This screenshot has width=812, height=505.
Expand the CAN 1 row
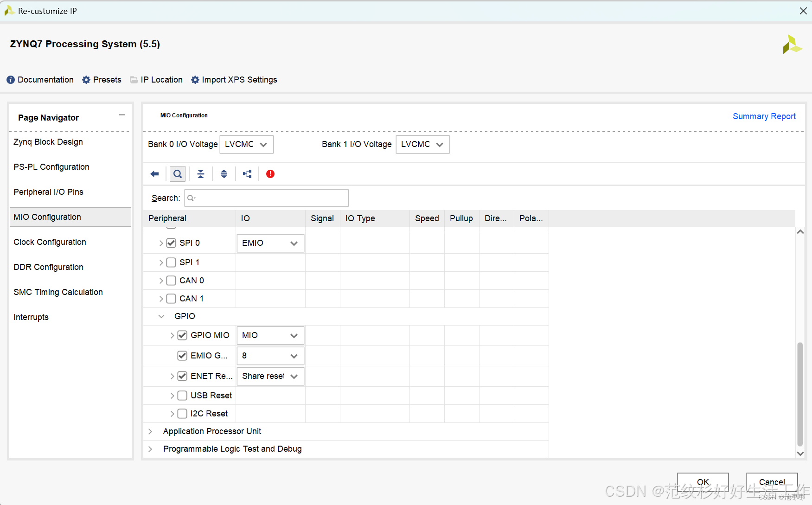(x=161, y=299)
